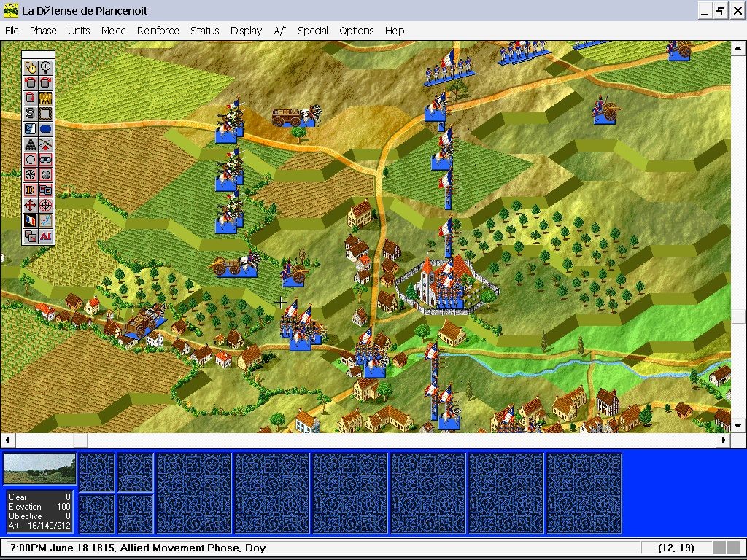Click the status bar date and phase text

pyautogui.click(x=138, y=548)
